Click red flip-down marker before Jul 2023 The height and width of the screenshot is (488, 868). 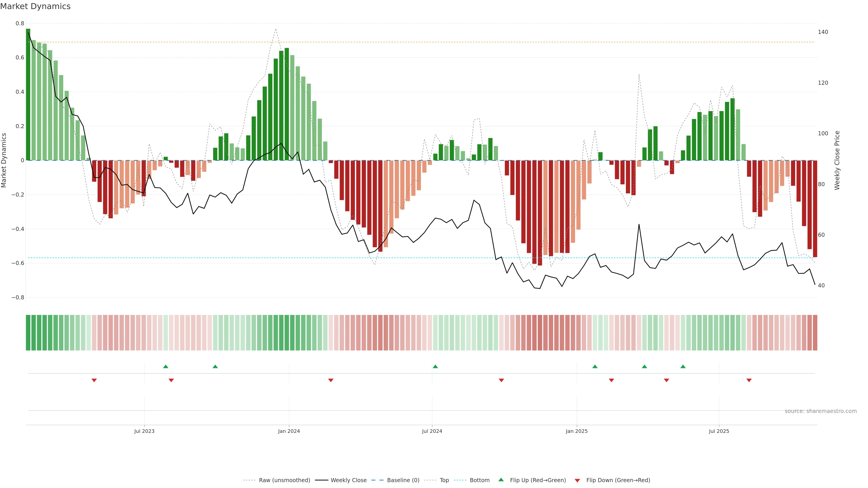[x=94, y=380]
